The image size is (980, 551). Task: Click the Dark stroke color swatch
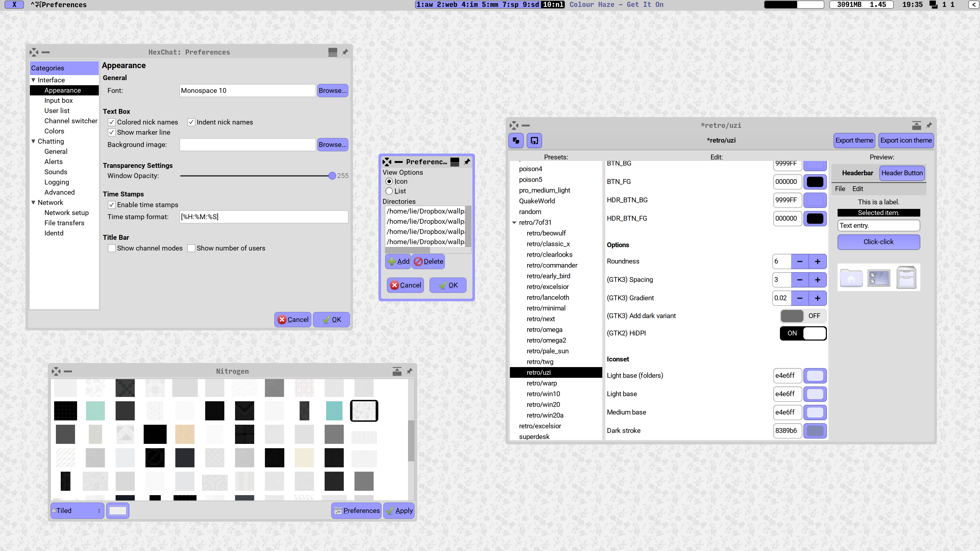coord(815,430)
